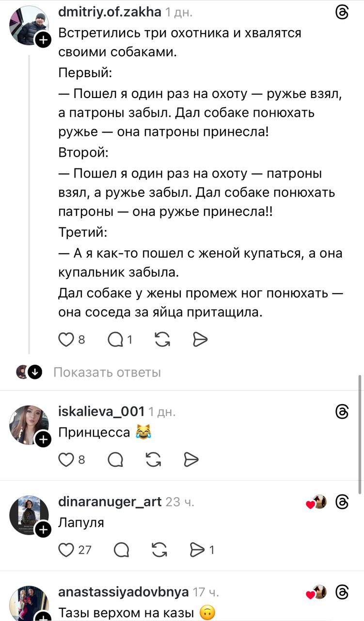Tap Threads logo on dmitriy.of.zakha comment
This screenshot has width=364, height=621.
(x=342, y=14)
